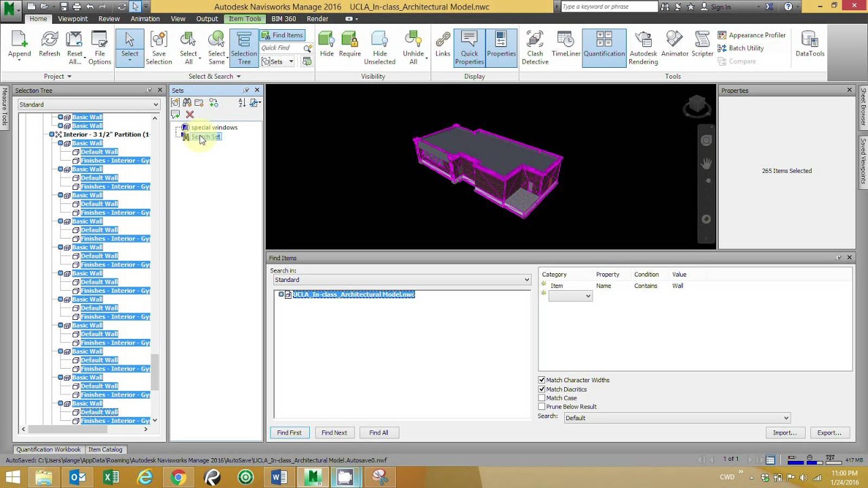Click the Sort A-Z icon in Sets panel

[x=242, y=103]
